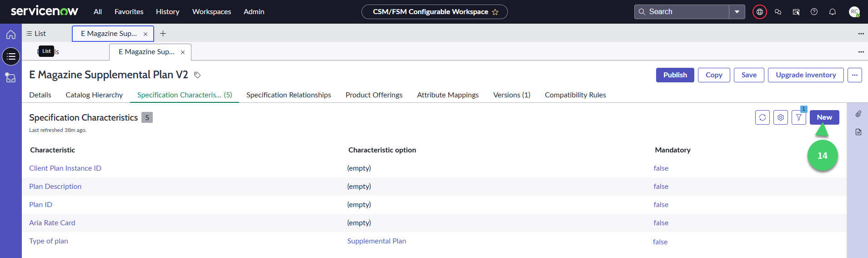Image resolution: width=868 pixels, height=258 pixels.
Task: Open the Inbox icon in left sidebar
Action: click(x=11, y=77)
